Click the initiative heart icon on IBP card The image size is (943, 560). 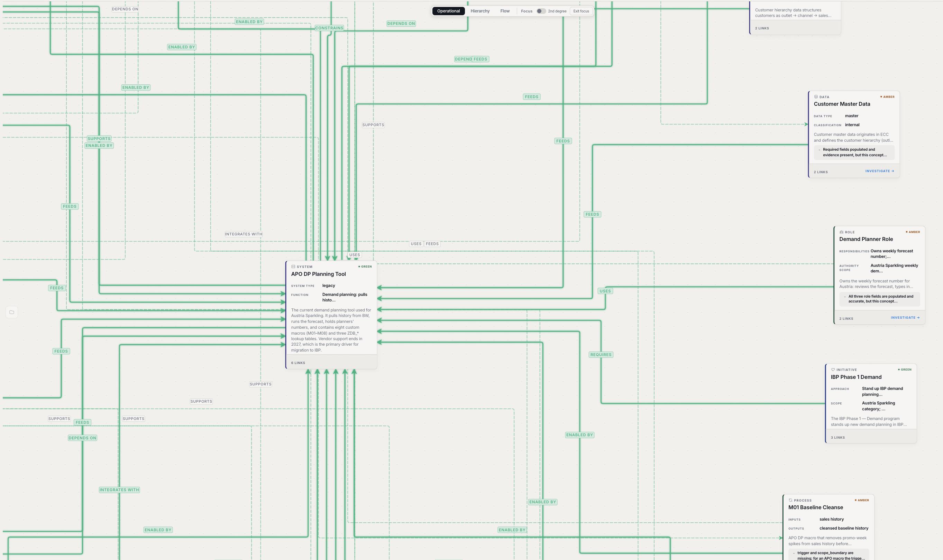click(x=833, y=370)
